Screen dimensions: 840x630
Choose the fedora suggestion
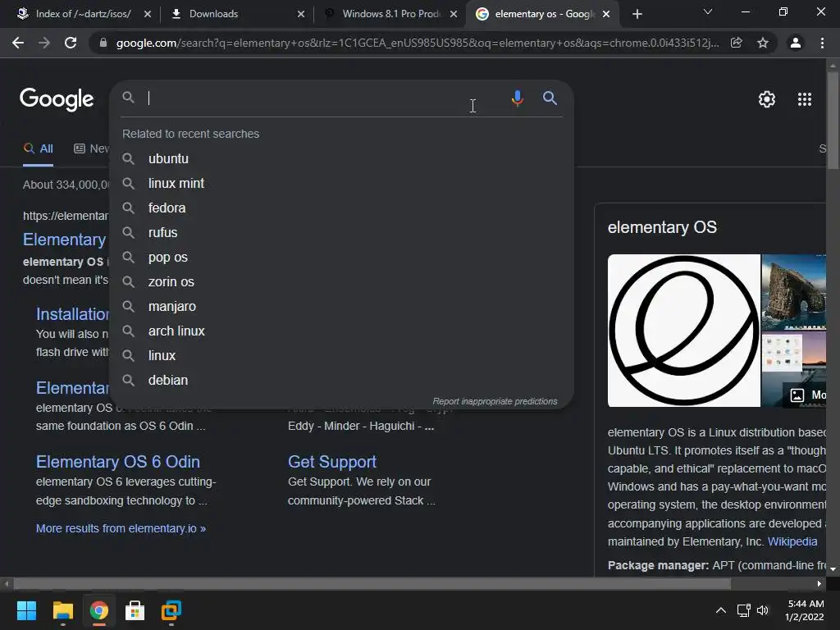[342, 208]
